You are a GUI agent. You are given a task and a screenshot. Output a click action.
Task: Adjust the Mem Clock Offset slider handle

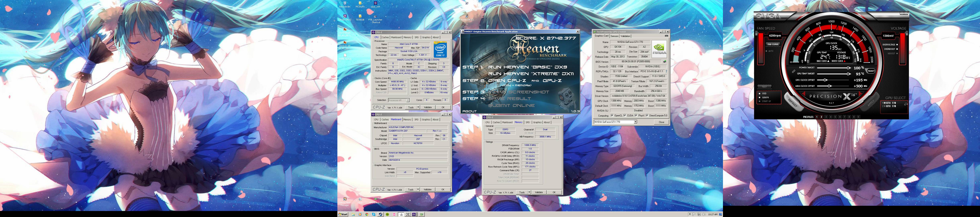(829, 86)
